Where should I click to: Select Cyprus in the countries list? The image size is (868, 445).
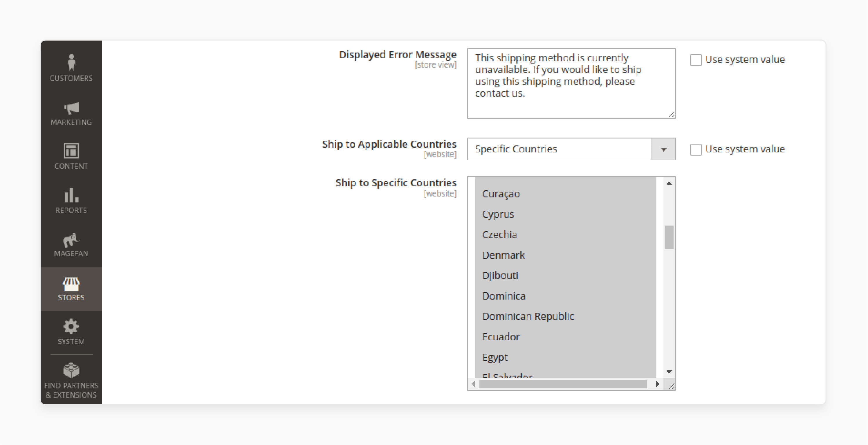click(565, 214)
